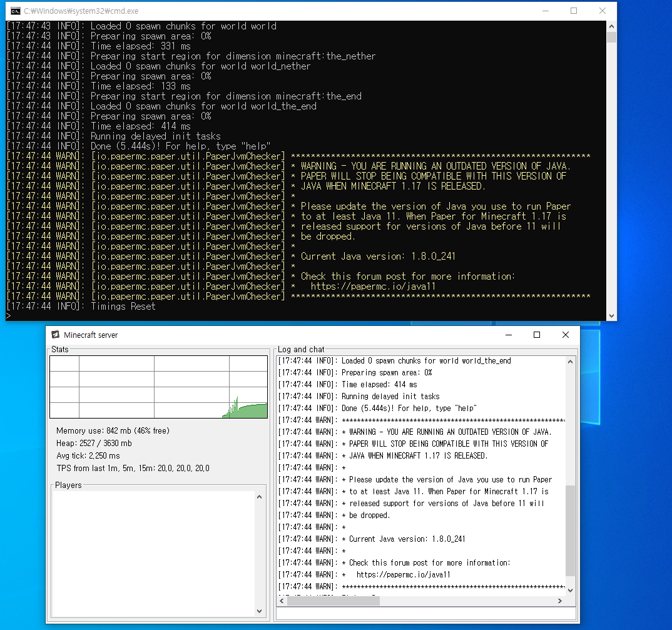Viewport: 672px width, 630px height.
Task: Click Log and chat scroll right arrow
Action: 560,601
